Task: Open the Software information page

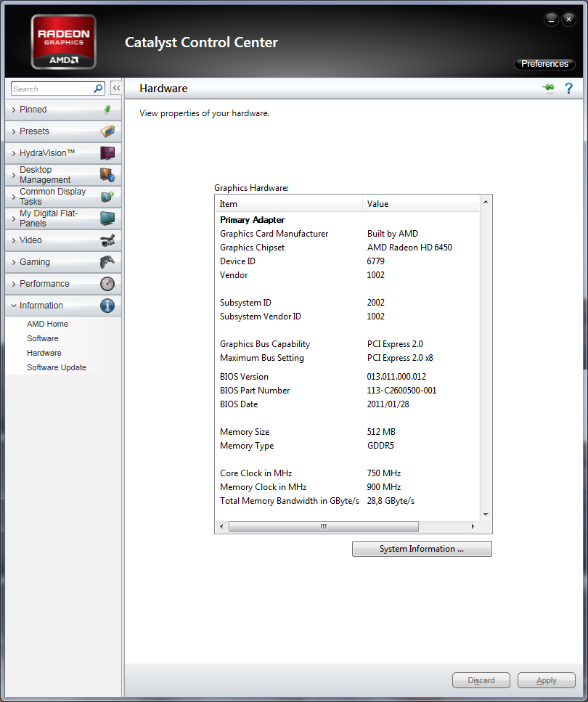Action: 43,338
